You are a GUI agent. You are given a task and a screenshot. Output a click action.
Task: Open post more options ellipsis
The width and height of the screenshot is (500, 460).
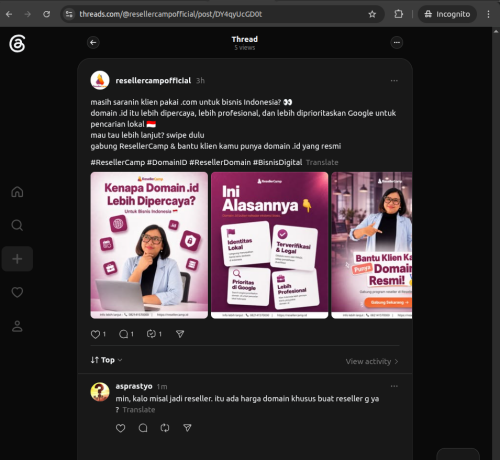pyautogui.click(x=394, y=80)
